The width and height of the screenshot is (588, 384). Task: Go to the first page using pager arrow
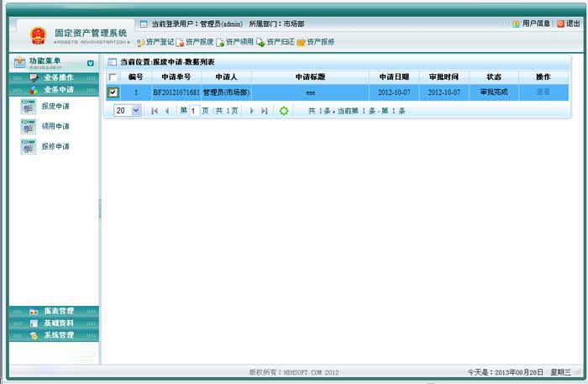click(154, 111)
